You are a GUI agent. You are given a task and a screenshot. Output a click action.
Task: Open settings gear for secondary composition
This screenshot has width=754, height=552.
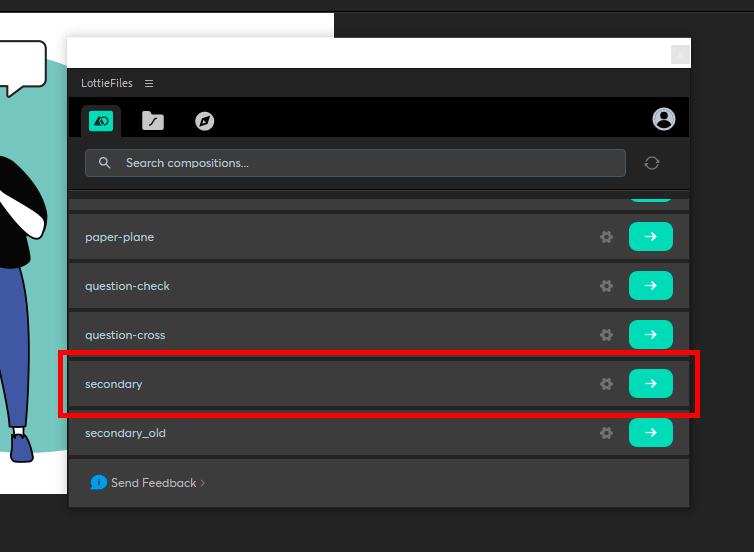point(606,384)
